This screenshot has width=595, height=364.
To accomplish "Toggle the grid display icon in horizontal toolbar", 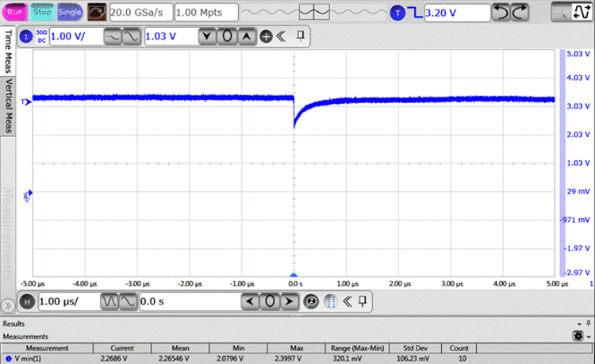I will [x=331, y=302].
